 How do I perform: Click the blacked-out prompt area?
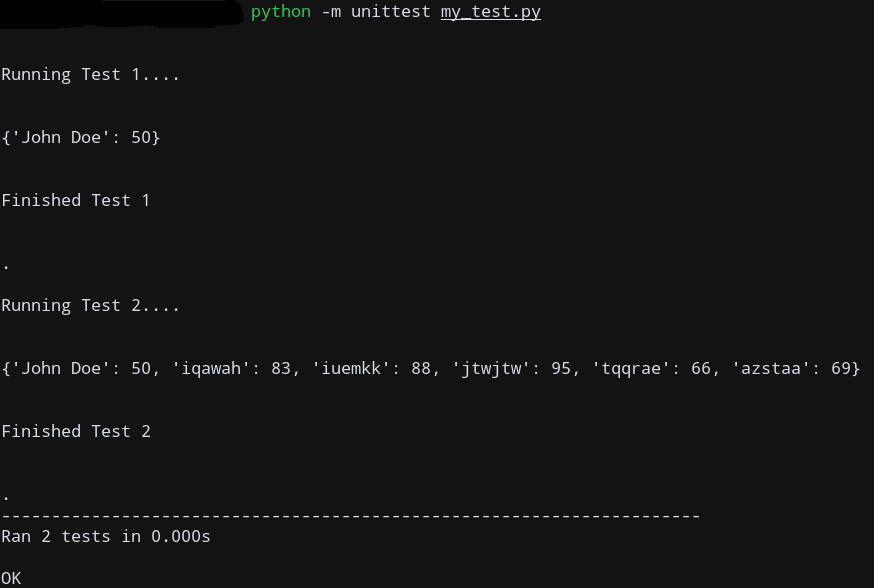122,12
